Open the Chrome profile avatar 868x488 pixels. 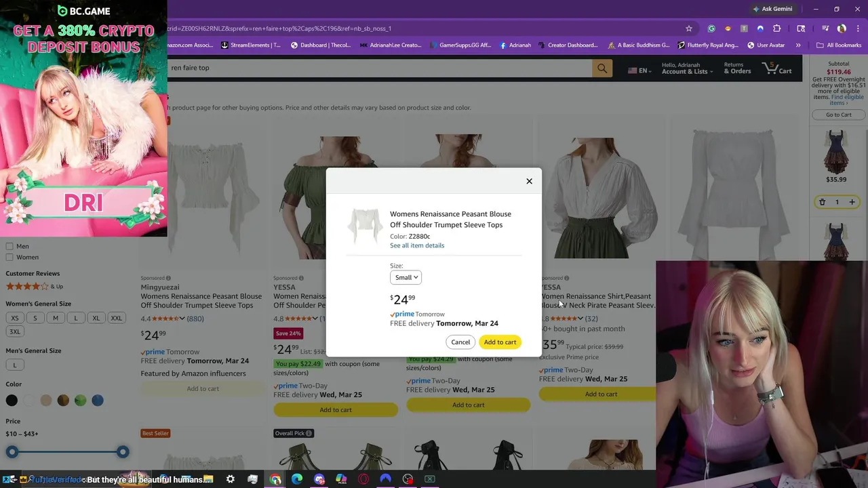pos(842,28)
